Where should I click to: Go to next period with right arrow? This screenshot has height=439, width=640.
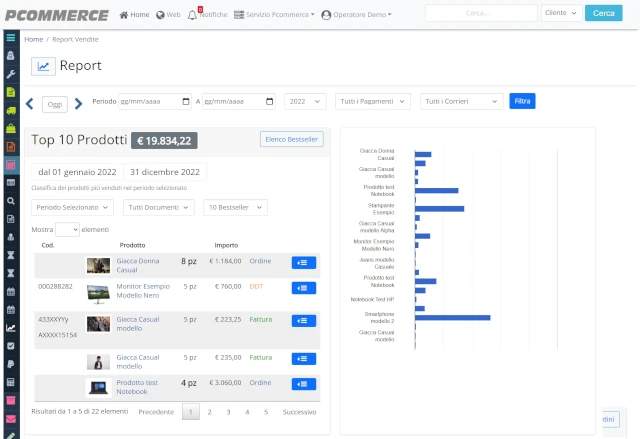pos(78,104)
